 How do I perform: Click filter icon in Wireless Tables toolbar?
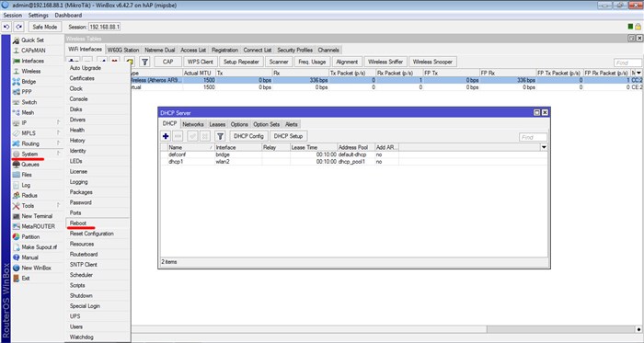tap(144, 62)
